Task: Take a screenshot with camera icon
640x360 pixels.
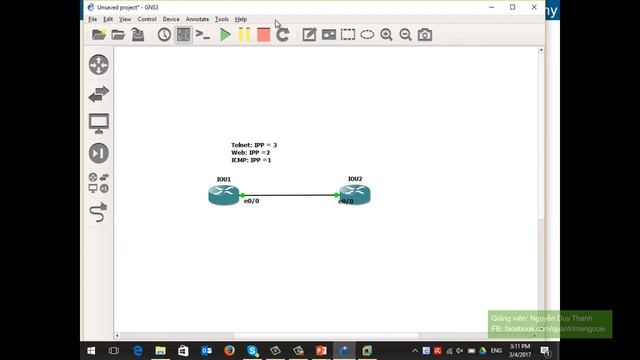Action: (x=425, y=35)
